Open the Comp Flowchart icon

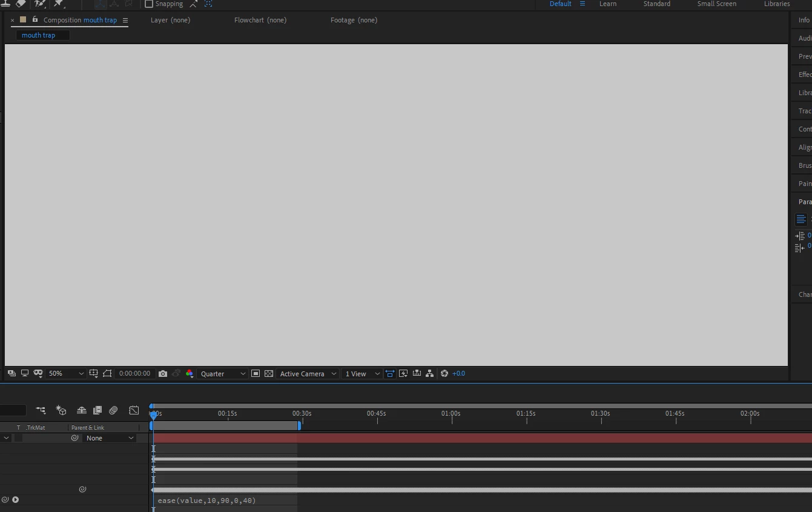tap(430, 373)
